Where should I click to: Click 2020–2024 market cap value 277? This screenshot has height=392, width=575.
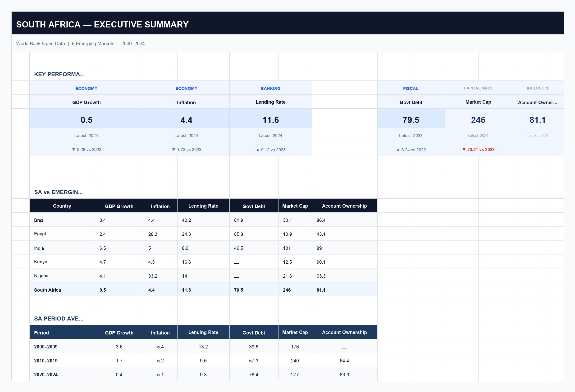pos(295,375)
